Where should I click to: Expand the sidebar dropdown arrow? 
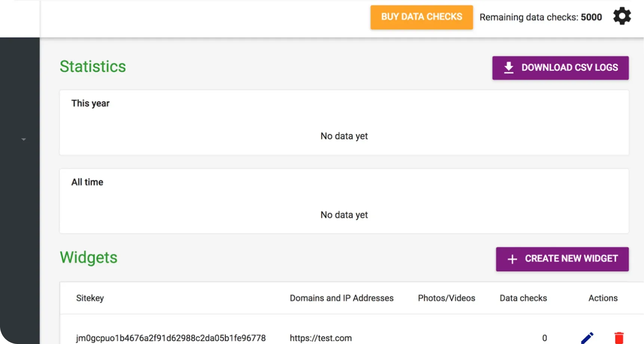(x=24, y=139)
